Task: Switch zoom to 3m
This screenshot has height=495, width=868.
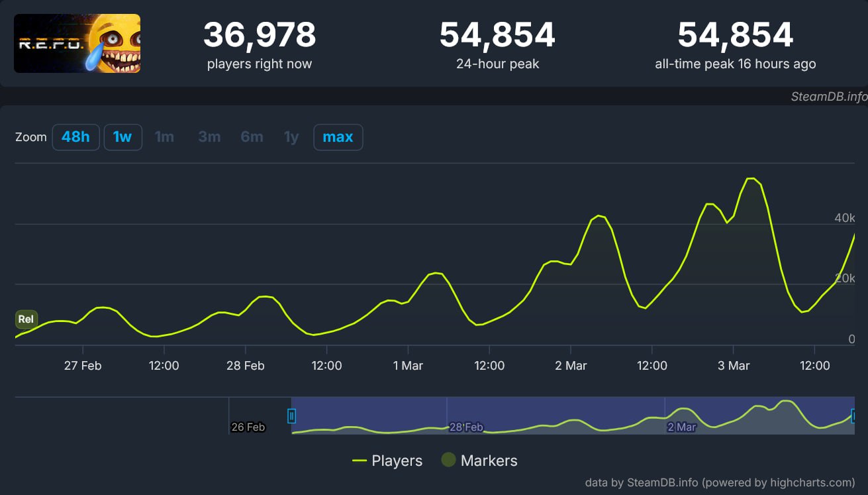Action: coord(209,137)
